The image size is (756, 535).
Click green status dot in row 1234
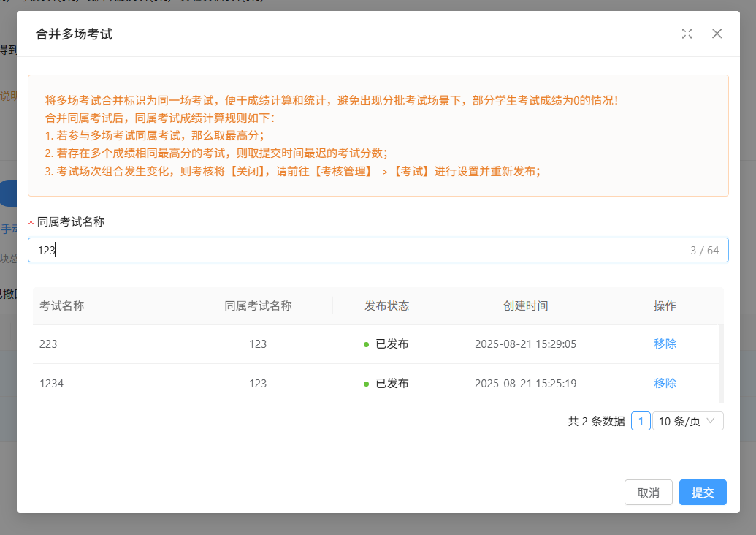click(x=367, y=384)
